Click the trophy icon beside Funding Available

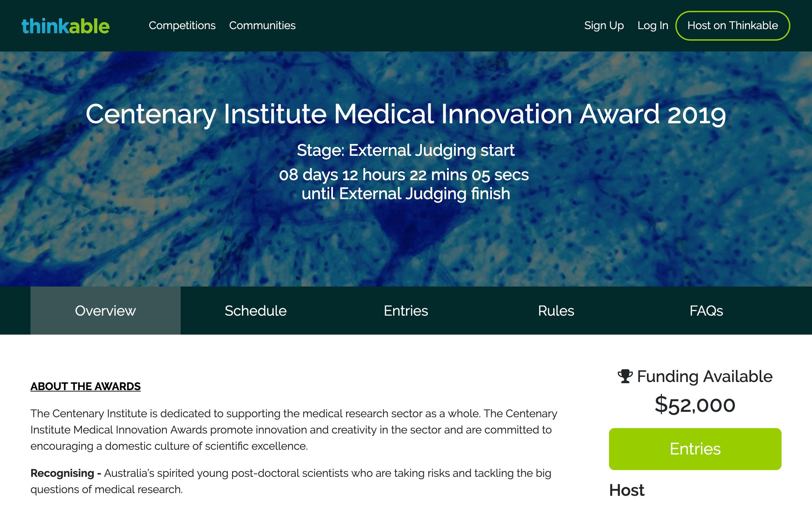click(x=625, y=376)
